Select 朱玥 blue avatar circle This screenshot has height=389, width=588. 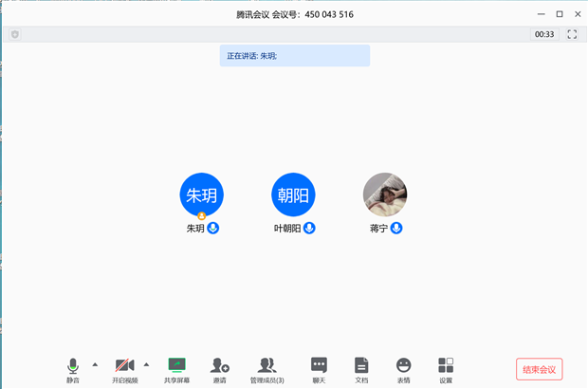click(202, 194)
